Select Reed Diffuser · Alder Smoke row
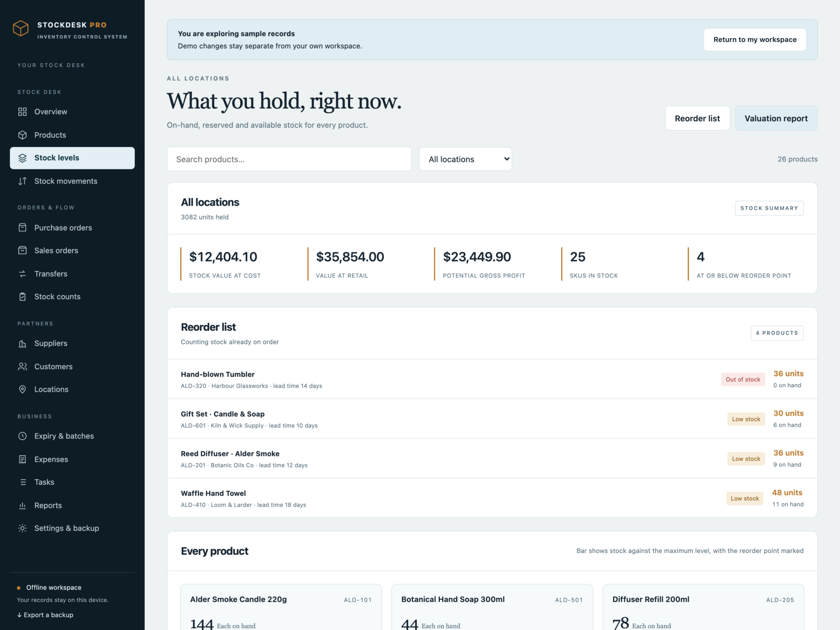Screen dimensions: 840x630 [x=492, y=458]
